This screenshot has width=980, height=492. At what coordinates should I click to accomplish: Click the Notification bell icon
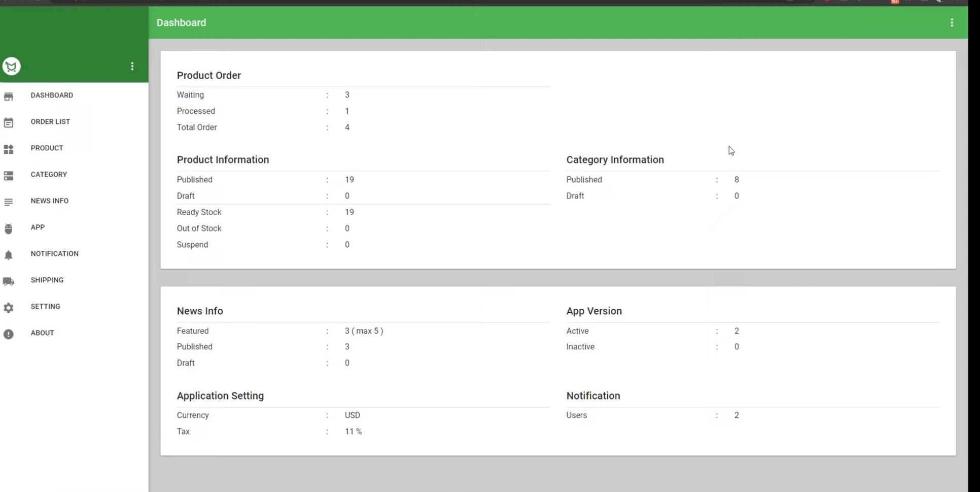click(9, 255)
